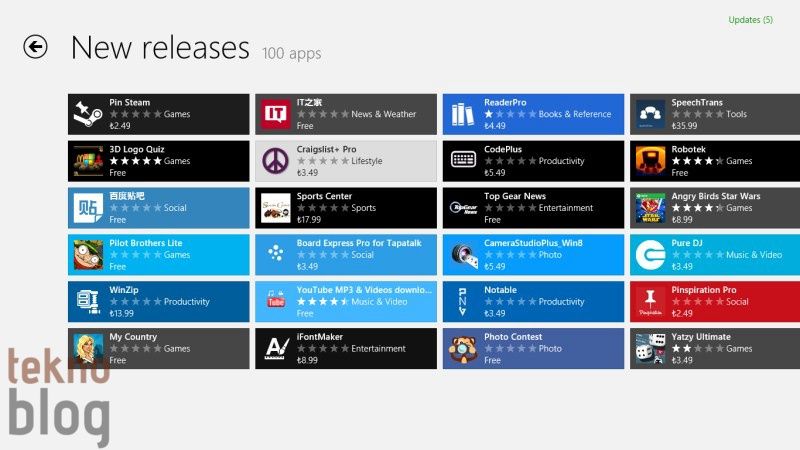This screenshot has width=800, height=450.
Task: Select the WinZip app icon
Action: tap(88, 301)
